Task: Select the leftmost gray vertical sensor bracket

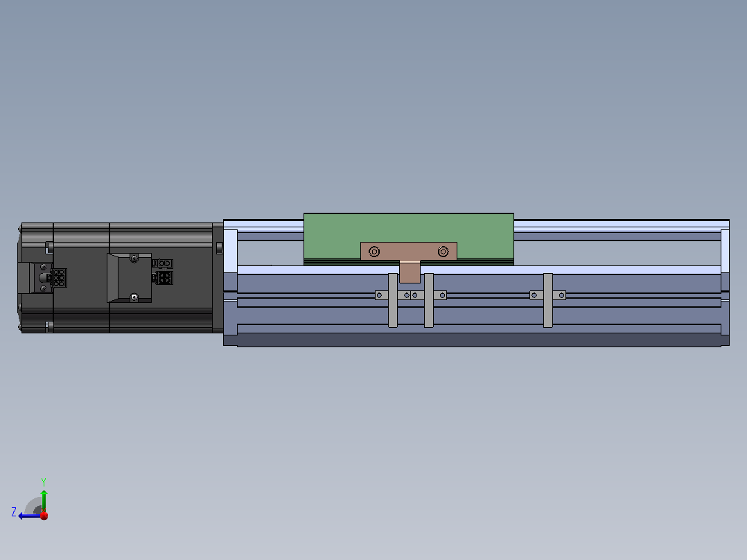Action: 392,300
